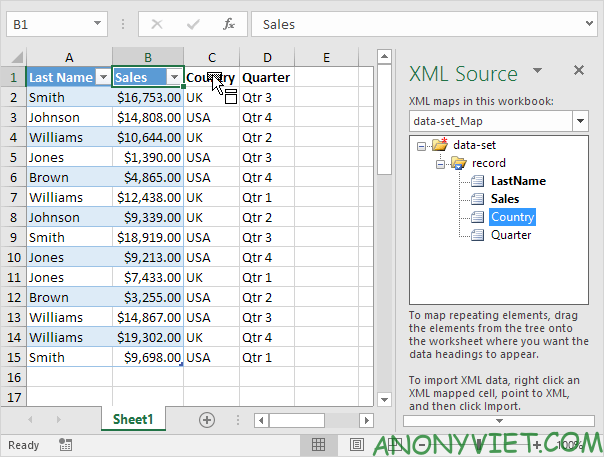Close the XML Source pane

(x=578, y=71)
